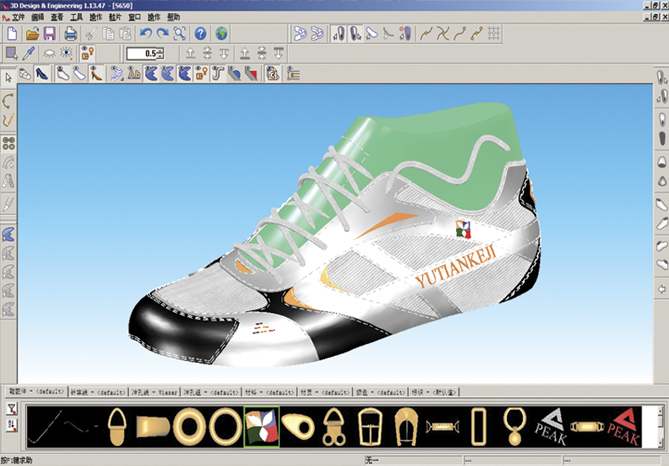
Task: Click the scissors cut icon
Action: (x=90, y=33)
